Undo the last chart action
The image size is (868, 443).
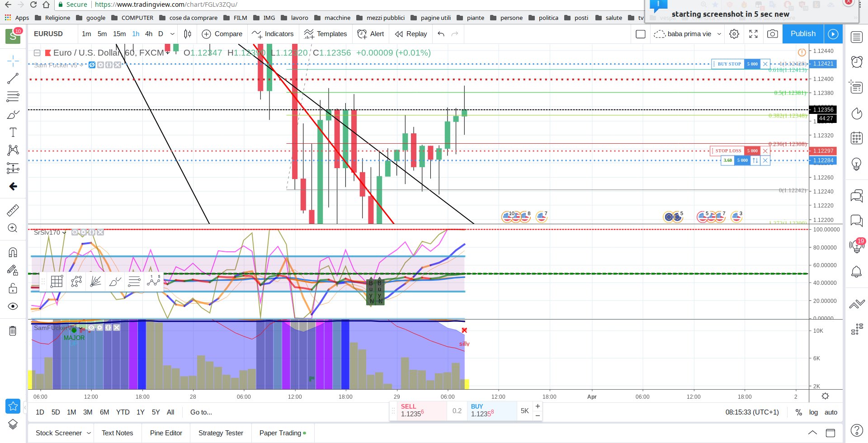point(441,34)
